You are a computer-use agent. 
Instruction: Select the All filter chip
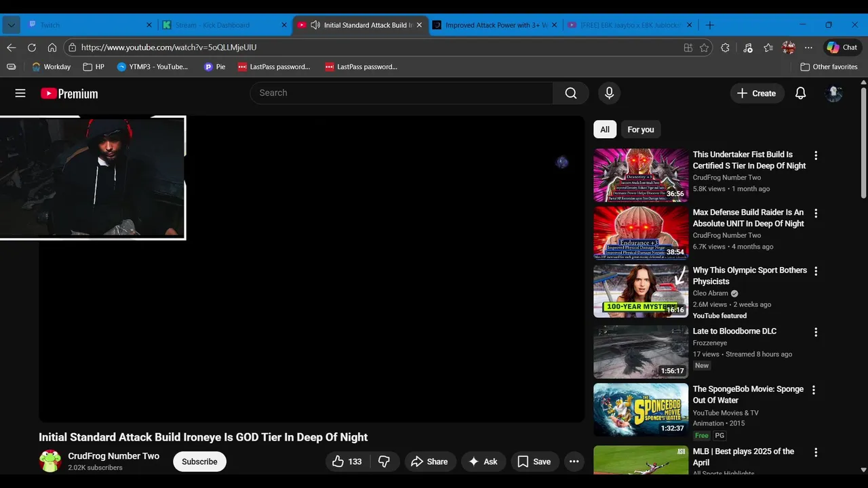605,129
